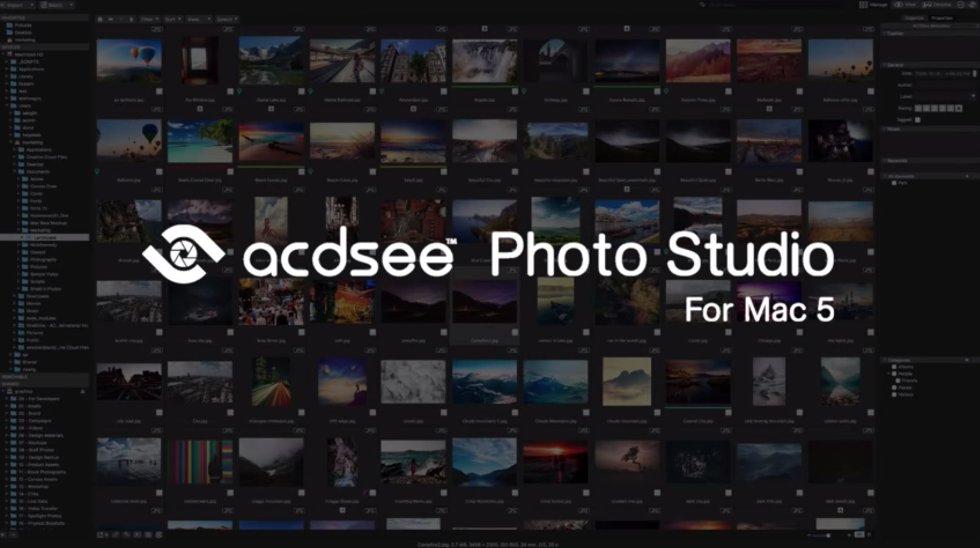Switch to the Organize tab
980x548 pixels.
(x=914, y=18)
